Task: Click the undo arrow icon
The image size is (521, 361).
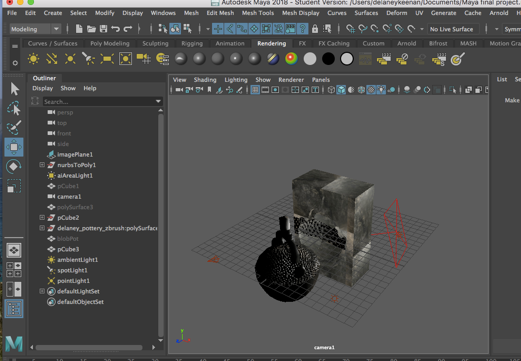Action: point(115,29)
